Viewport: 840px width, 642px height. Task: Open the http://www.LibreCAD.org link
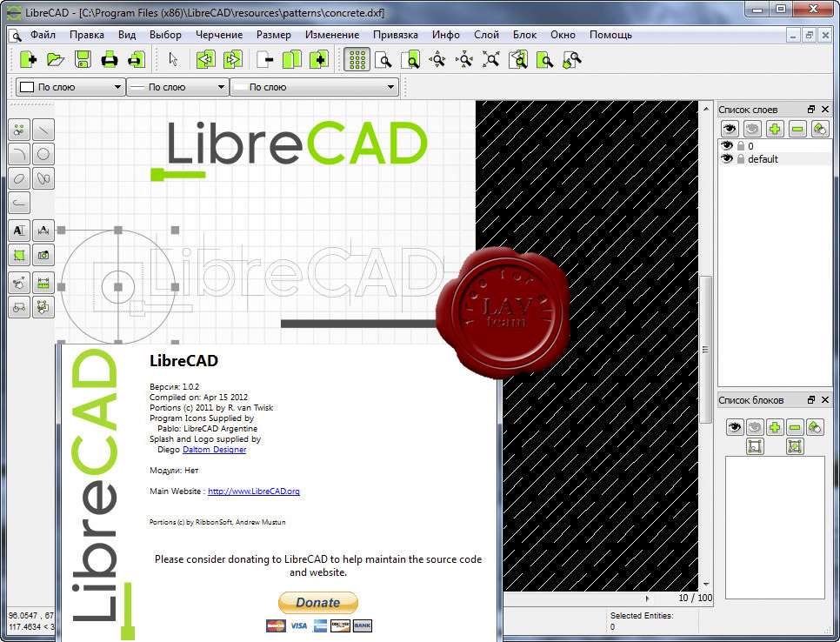(x=254, y=491)
